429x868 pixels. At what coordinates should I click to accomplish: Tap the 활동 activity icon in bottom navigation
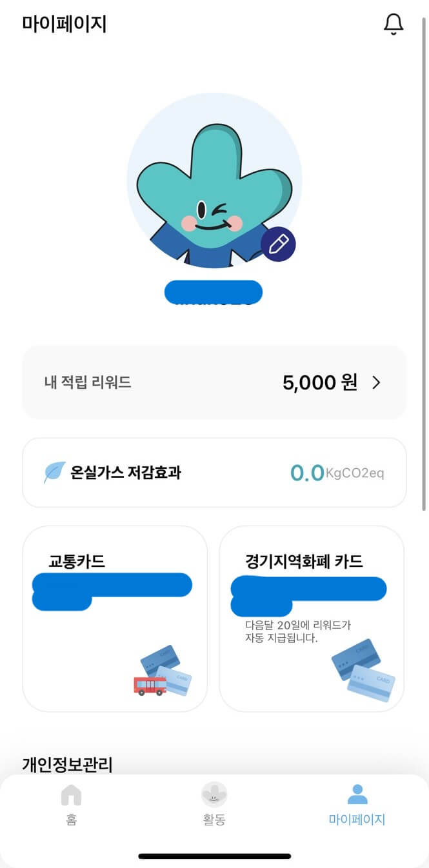pos(214,794)
